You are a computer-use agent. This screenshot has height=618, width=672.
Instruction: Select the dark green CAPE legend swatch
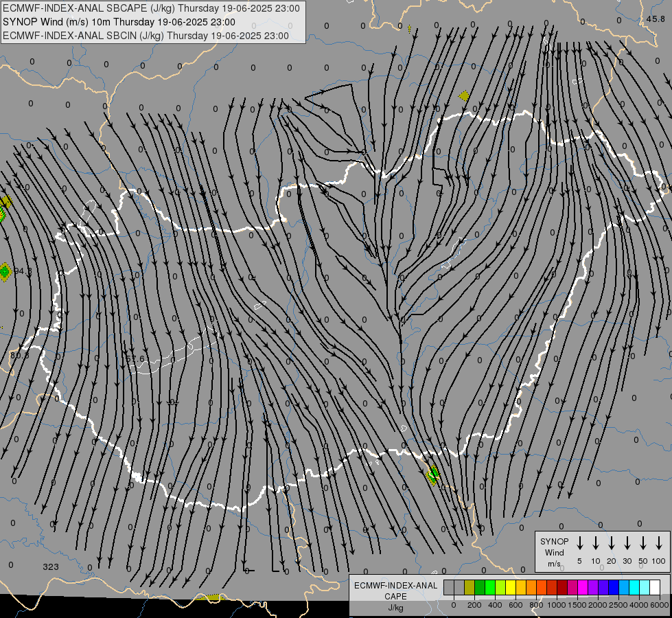(480, 587)
